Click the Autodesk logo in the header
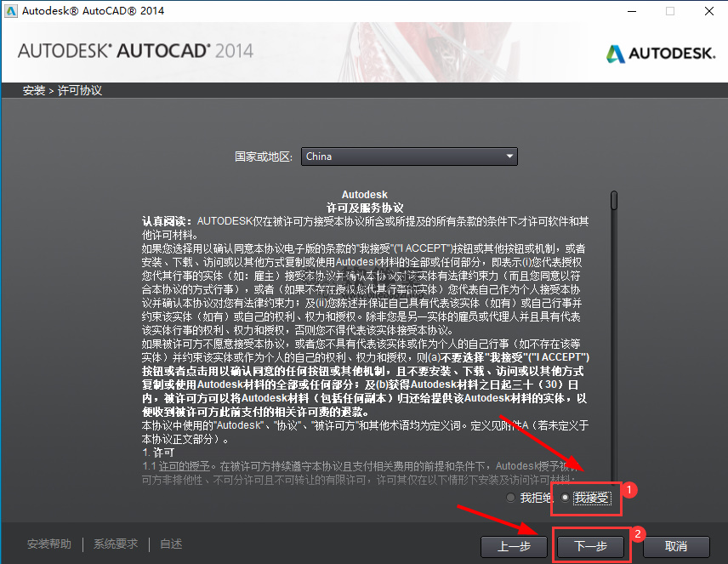 coord(661,54)
